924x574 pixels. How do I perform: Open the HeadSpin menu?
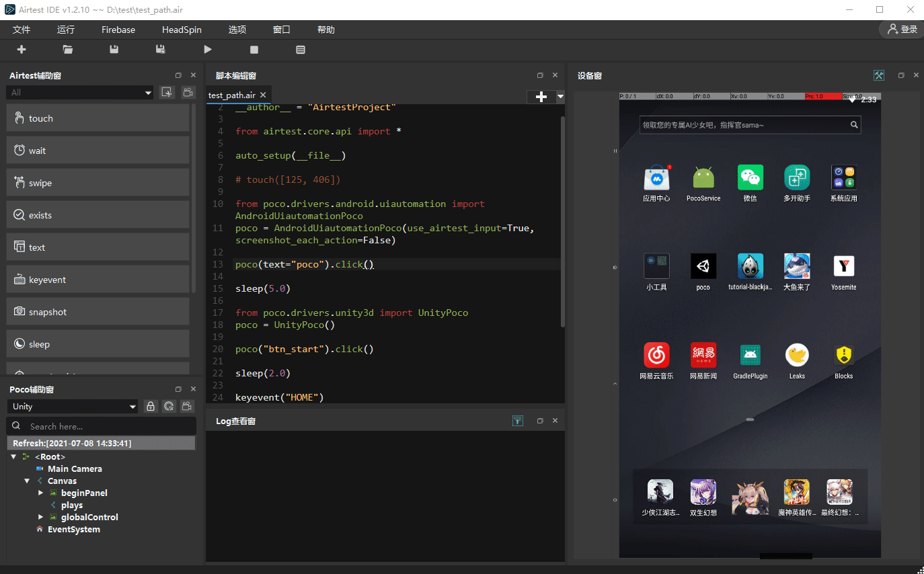(x=182, y=30)
